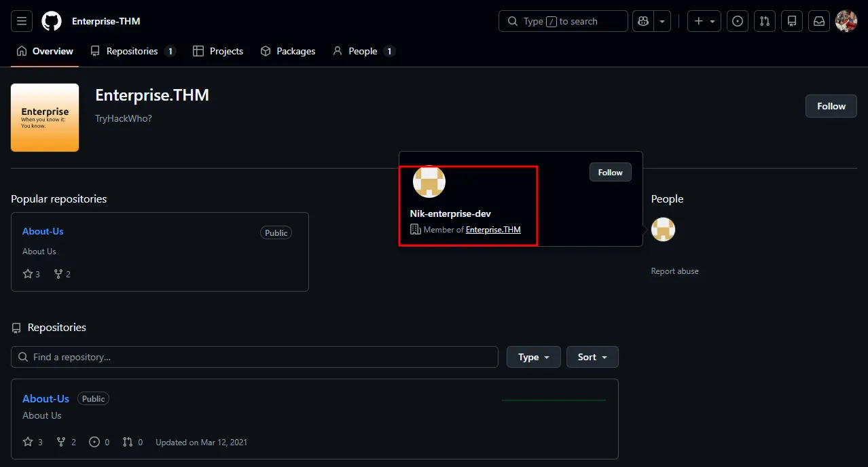Open the notifications inbox icon
The image size is (868, 467).
point(819,21)
